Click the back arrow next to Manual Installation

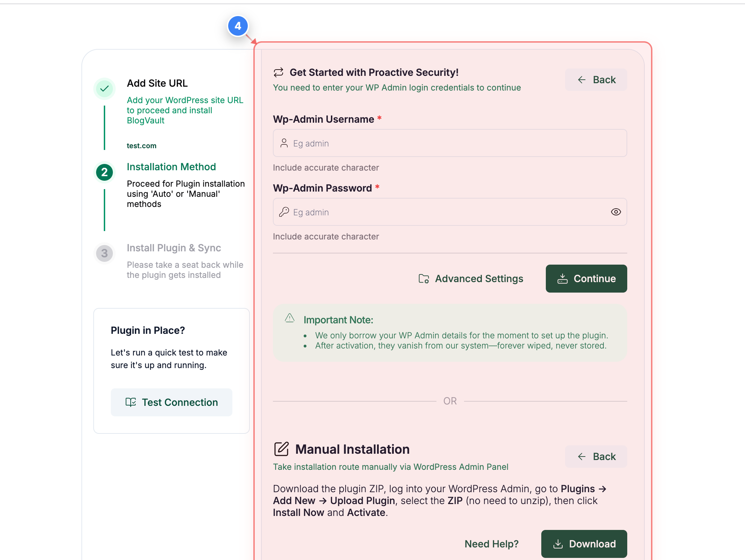[581, 456]
